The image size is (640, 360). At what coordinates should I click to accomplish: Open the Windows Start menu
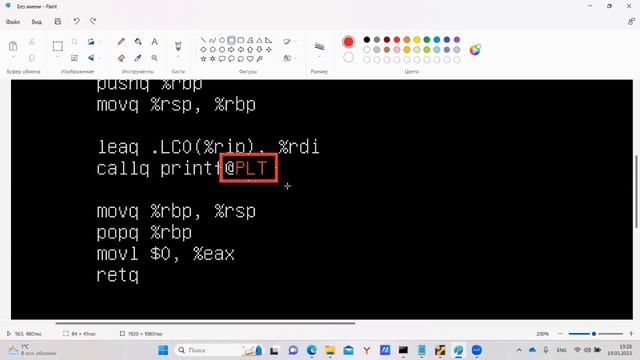point(163,350)
